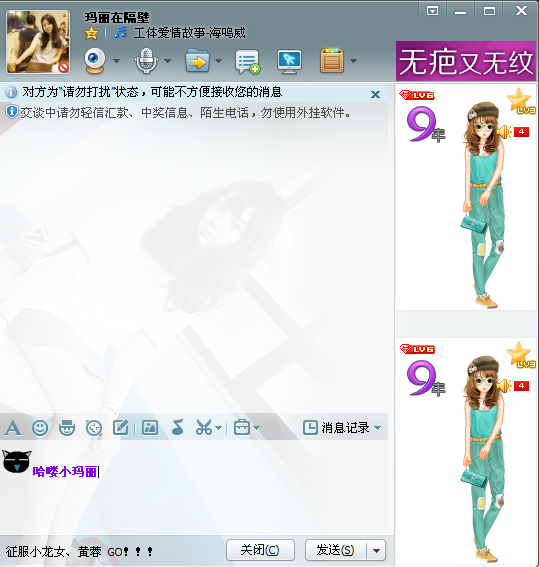539x567 pixels.
Task: Click the lower LV6 red diamond badge
Action: click(x=417, y=349)
